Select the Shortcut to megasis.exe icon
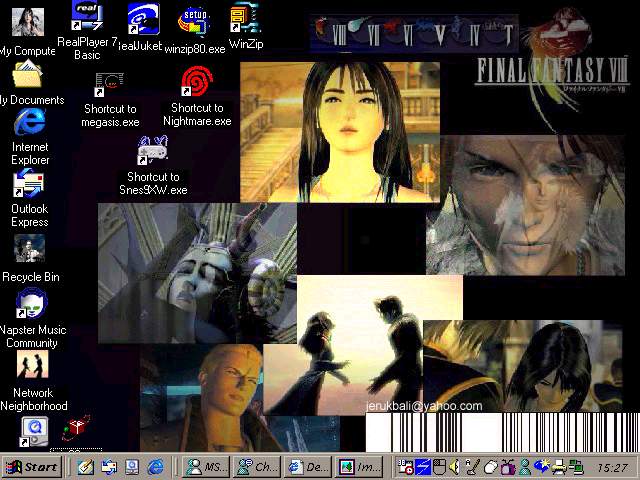The image size is (640, 480). (110, 84)
